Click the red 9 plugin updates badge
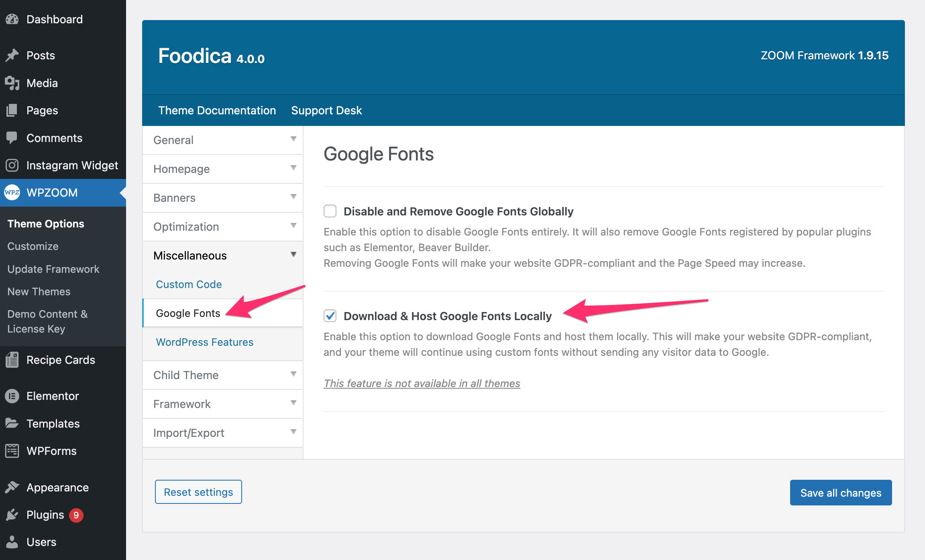Image resolution: width=925 pixels, height=560 pixels. [76, 515]
